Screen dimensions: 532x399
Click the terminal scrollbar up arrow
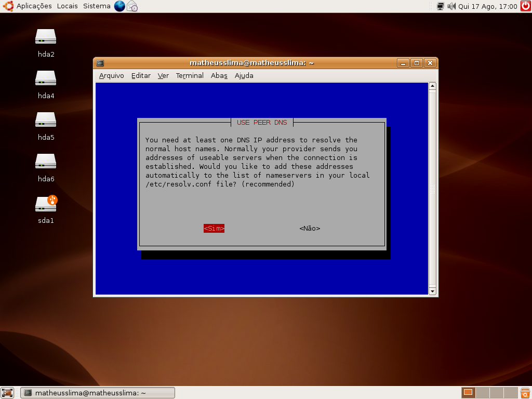point(432,86)
